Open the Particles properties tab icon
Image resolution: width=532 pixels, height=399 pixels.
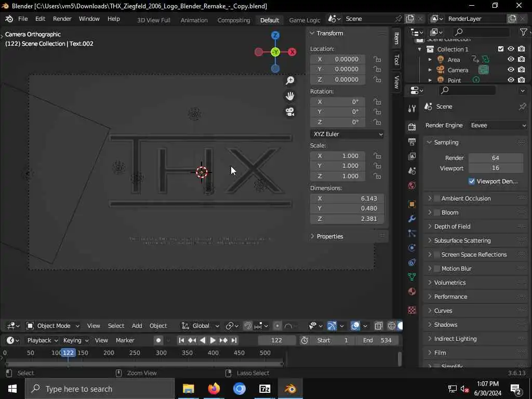click(412, 233)
